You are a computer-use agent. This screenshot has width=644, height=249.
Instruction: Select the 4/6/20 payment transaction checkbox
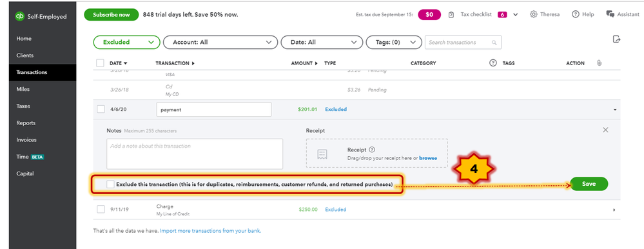[x=101, y=109]
